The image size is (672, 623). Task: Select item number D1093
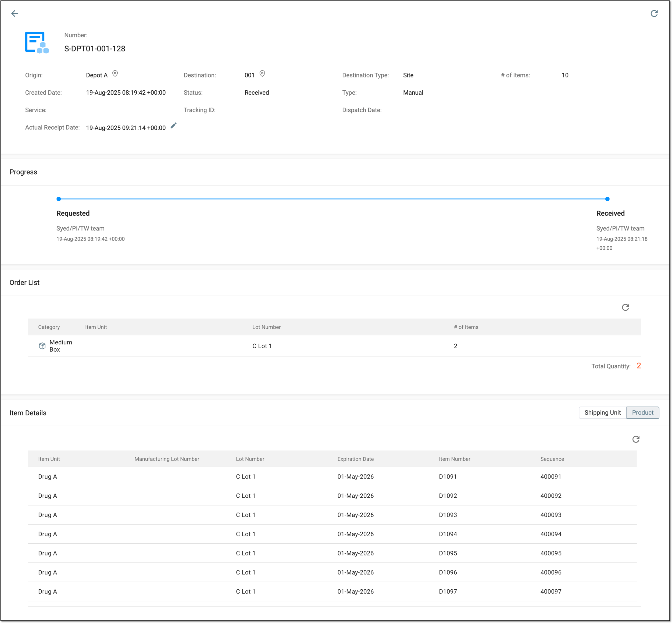point(448,515)
